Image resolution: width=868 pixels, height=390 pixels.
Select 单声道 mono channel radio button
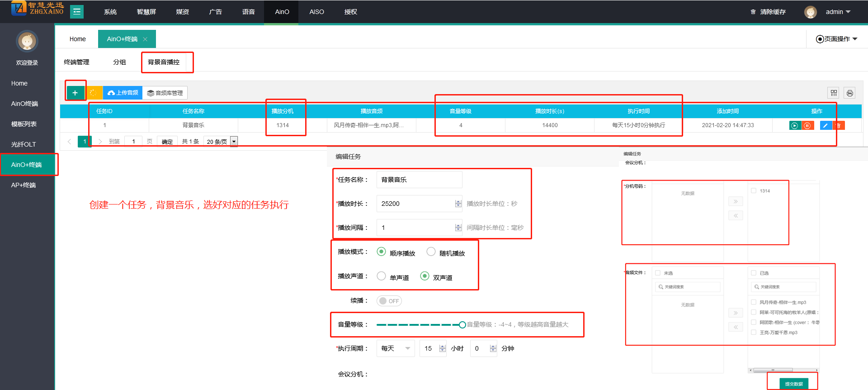pyautogui.click(x=381, y=276)
